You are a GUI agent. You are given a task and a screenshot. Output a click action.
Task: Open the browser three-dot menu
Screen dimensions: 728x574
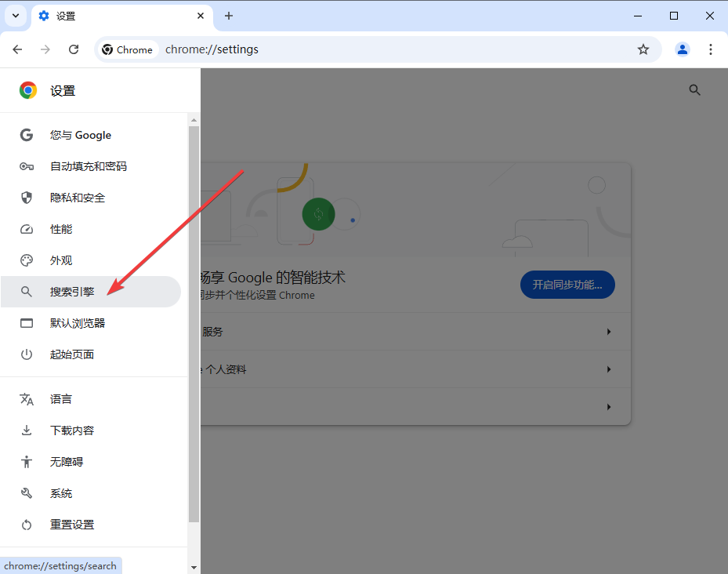(x=711, y=49)
